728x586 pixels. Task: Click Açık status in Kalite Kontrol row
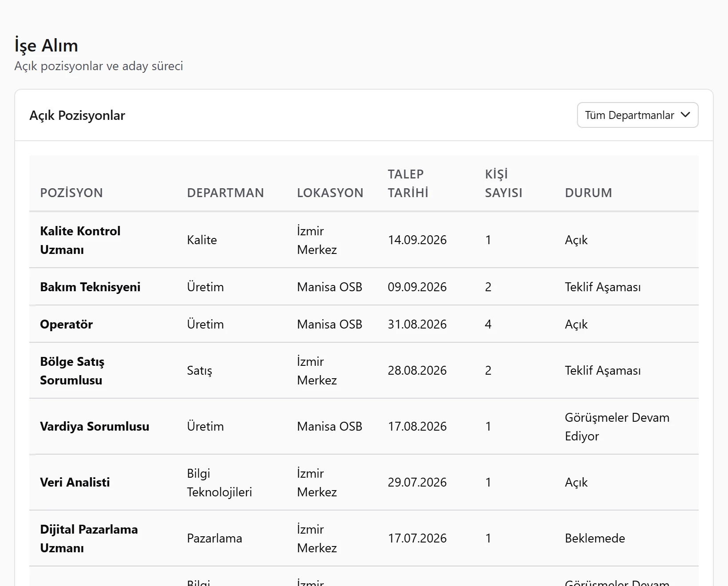pyautogui.click(x=576, y=240)
